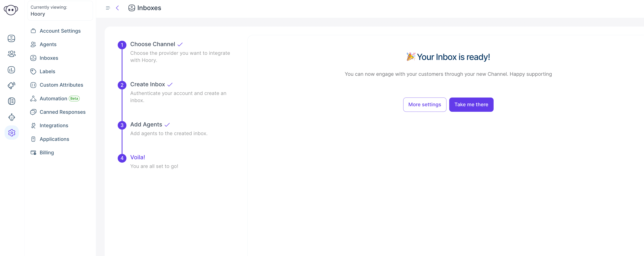Click the 'Take me there' button

pyautogui.click(x=471, y=104)
